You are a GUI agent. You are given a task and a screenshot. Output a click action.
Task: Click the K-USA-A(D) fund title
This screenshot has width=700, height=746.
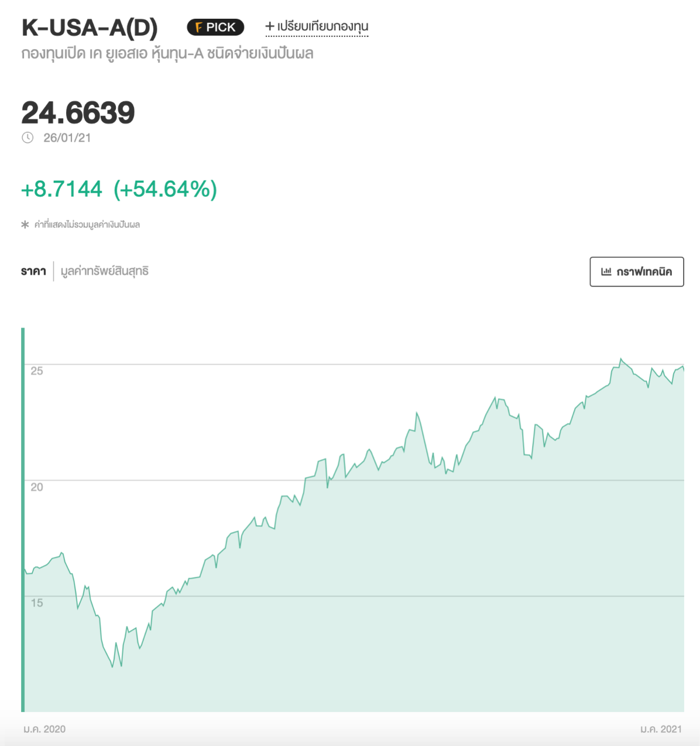pyautogui.click(x=90, y=28)
